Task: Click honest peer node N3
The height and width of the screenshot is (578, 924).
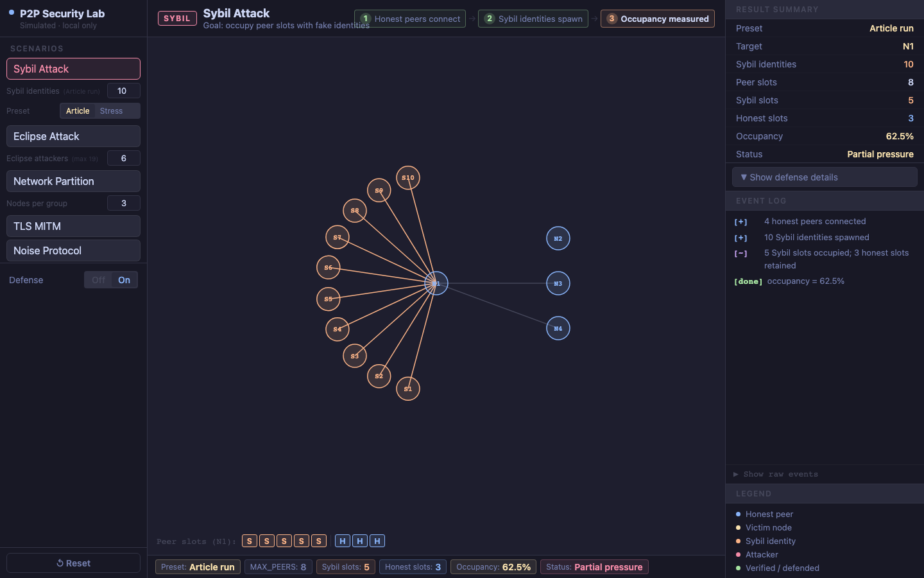Action: tap(558, 283)
